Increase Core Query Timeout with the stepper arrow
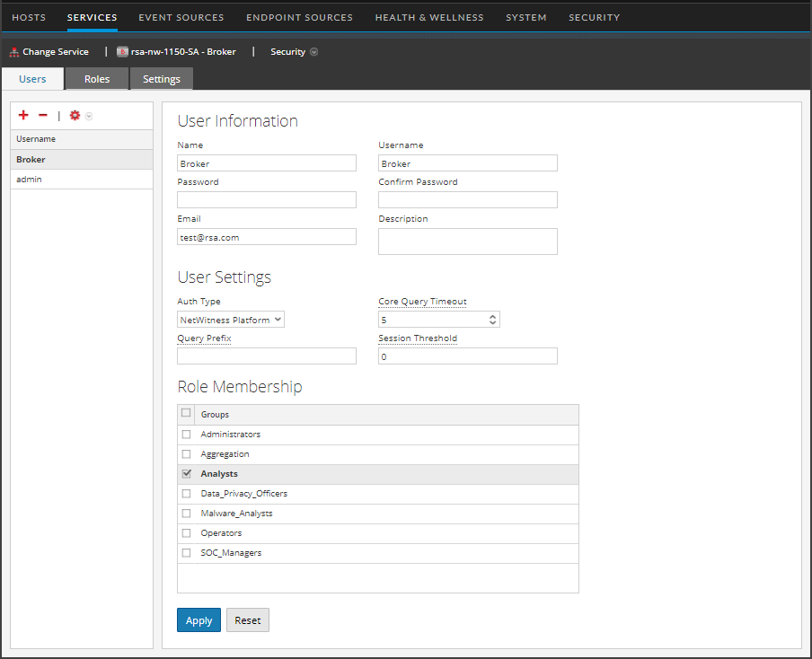812x659 pixels. click(492, 315)
